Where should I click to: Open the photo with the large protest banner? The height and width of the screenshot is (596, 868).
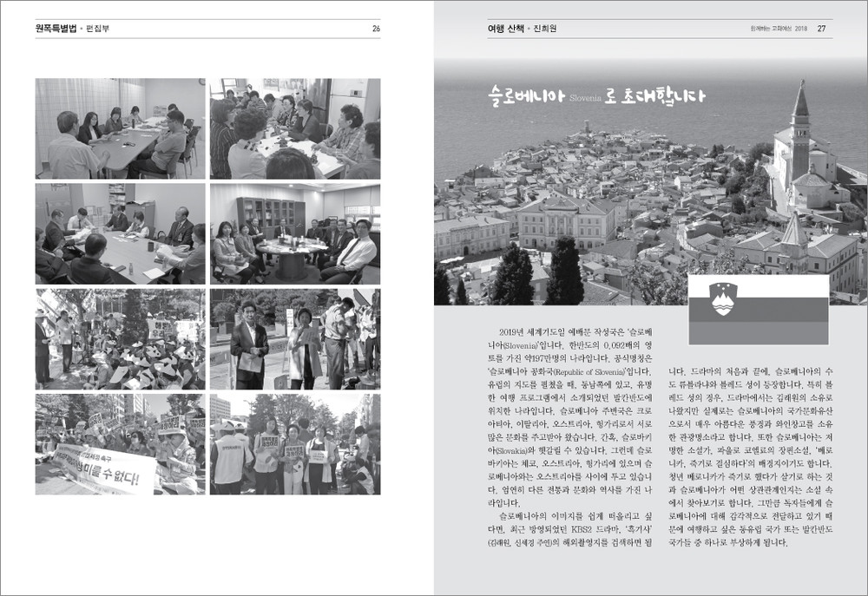click(x=120, y=443)
